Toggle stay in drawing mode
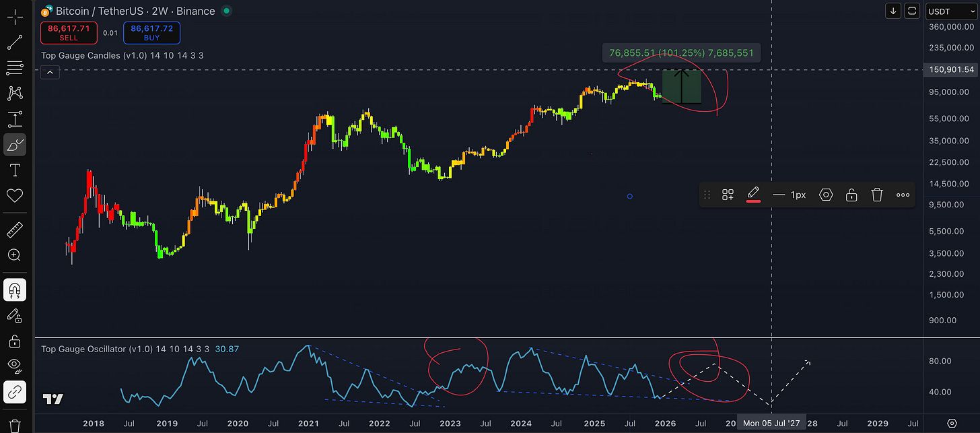Screen dimensions: 980x433 (15, 315)
